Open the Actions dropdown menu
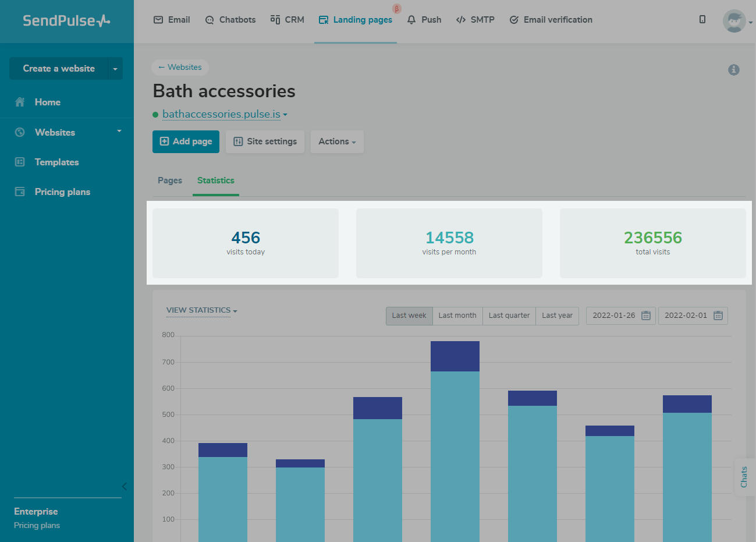The width and height of the screenshot is (756, 542). pyautogui.click(x=337, y=141)
